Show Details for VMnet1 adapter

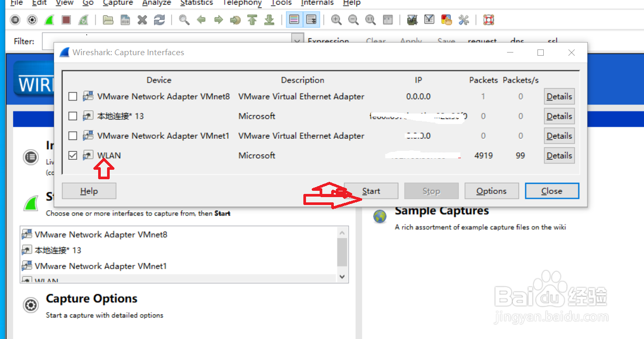click(559, 136)
